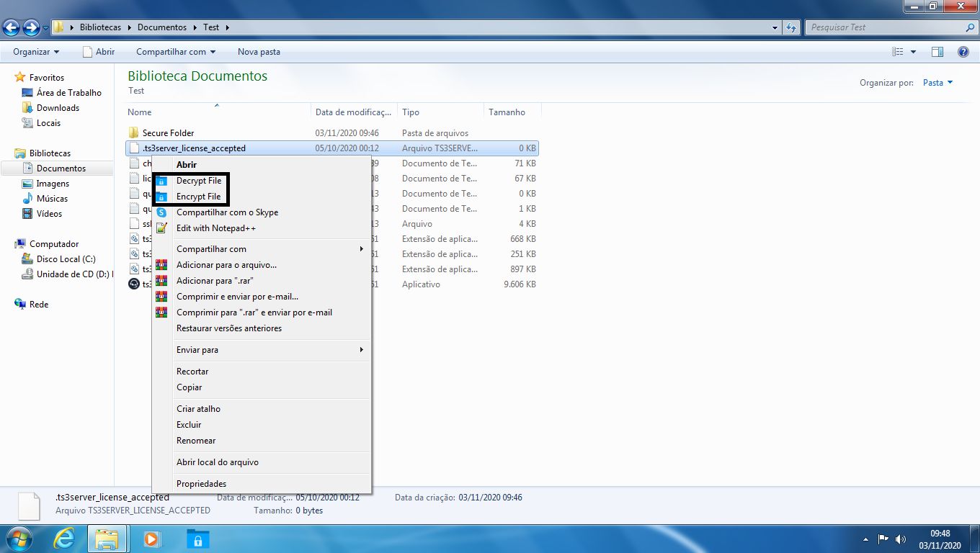Click the volume speaker icon in tray

[x=901, y=539]
